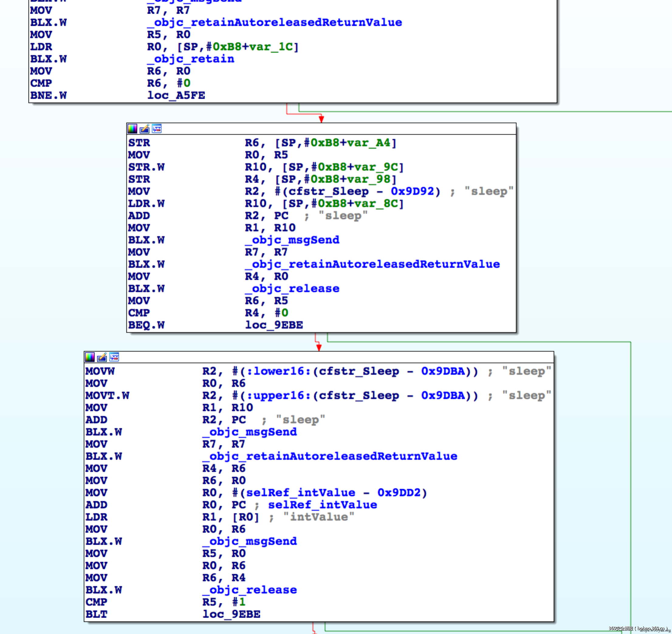The width and height of the screenshot is (672, 634).
Task: Follow loc_9EBE target of BEQ.W instruction
Action: click(274, 325)
